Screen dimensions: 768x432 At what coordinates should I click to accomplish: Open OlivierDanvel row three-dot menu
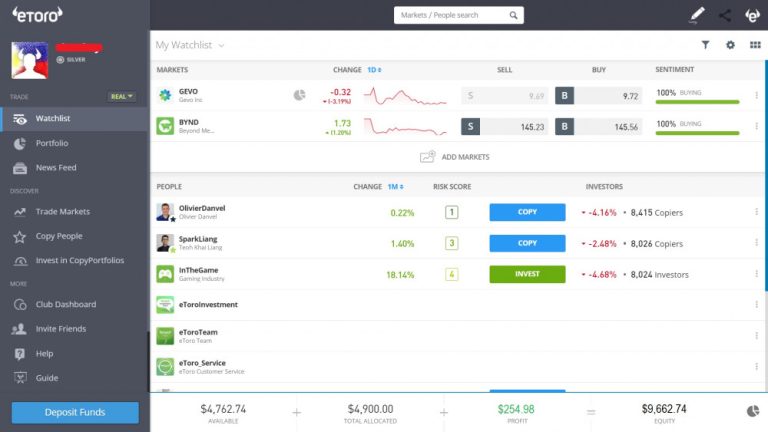[756, 212]
